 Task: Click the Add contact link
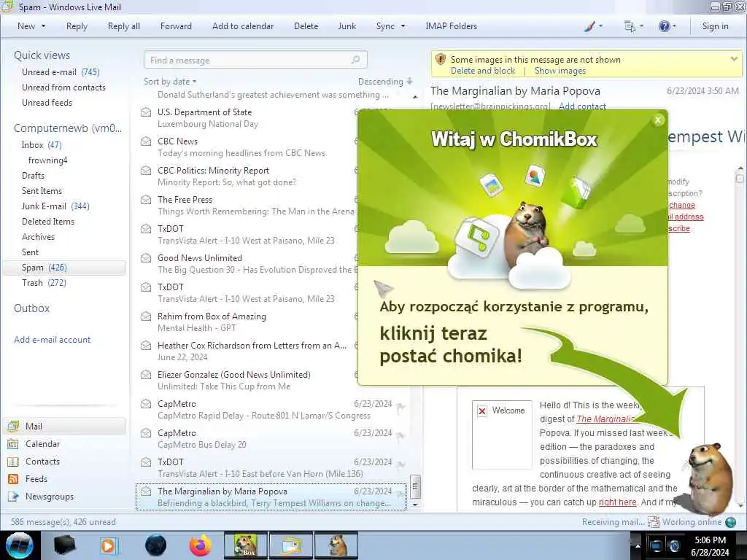pyautogui.click(x=582, y=106)
